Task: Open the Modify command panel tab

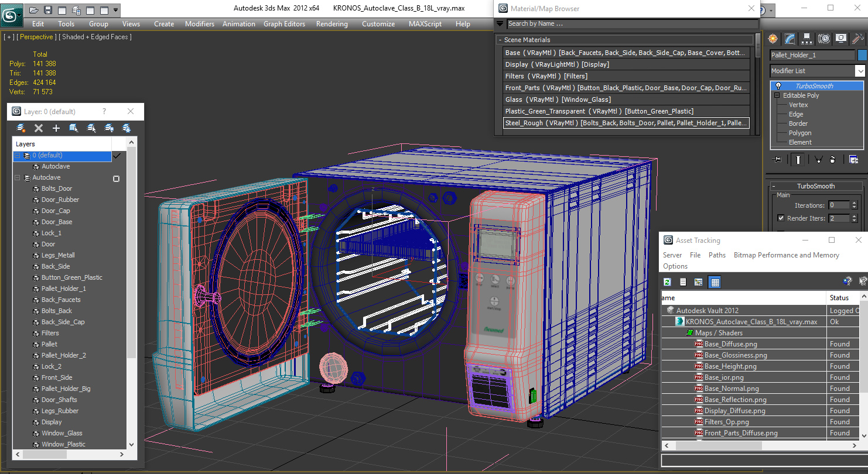Action: (x=790, y=39)
